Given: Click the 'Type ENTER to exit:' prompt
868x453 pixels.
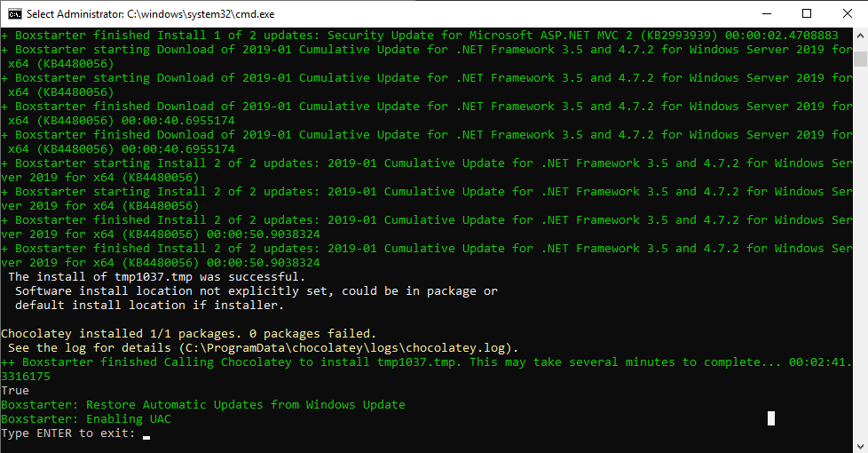Looking at the screenshot, I should [68, 433].
